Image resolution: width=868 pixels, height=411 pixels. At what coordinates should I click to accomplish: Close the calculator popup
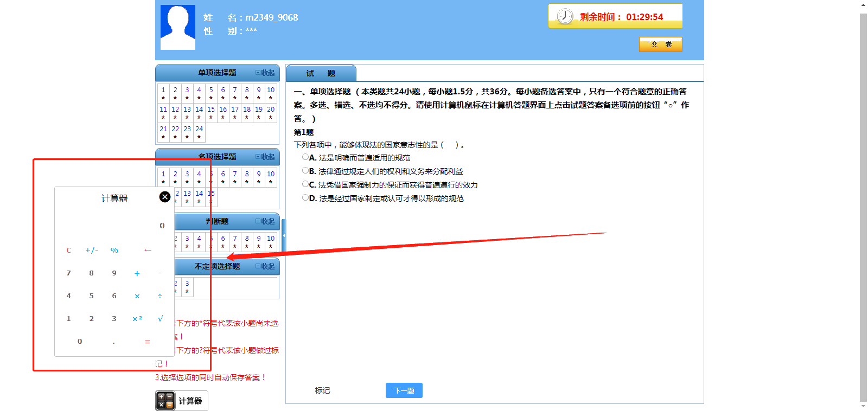pyautogui.click(x=165, y=197)
